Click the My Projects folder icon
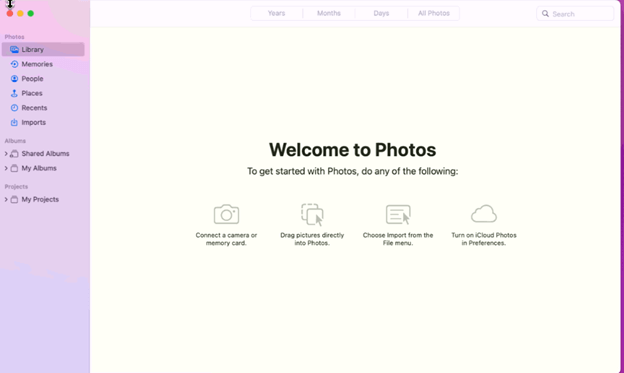Image resolution: width=624 pixels, height=373 pixels. coord(14,199)
